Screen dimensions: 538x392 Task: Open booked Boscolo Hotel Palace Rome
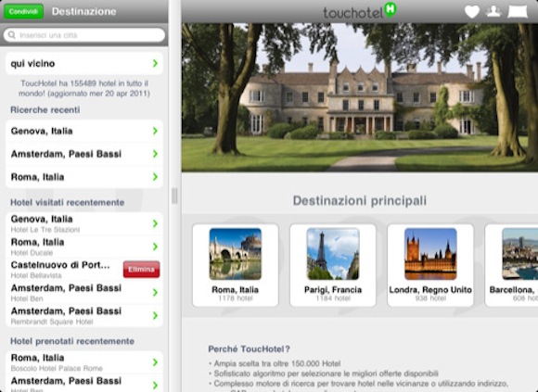[84, 362]
